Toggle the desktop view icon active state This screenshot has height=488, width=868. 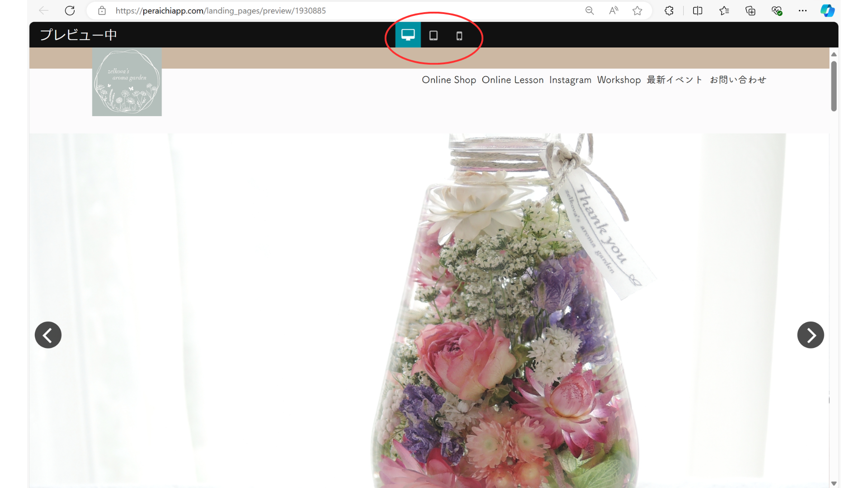tap(408, 34)
